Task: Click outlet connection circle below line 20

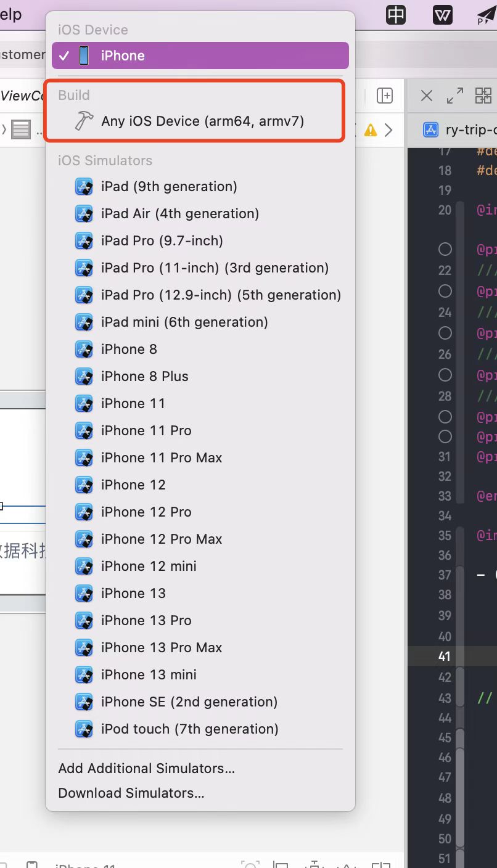Action: coord(445,249)
